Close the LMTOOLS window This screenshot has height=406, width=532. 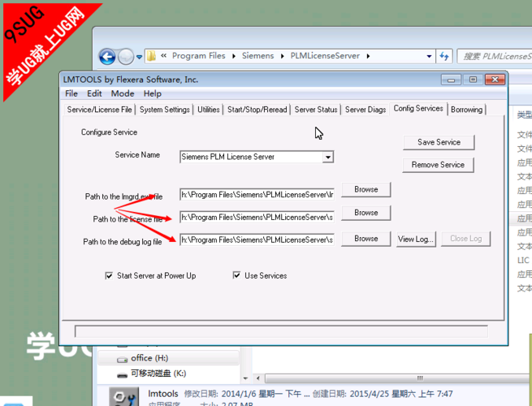point(495,80)
